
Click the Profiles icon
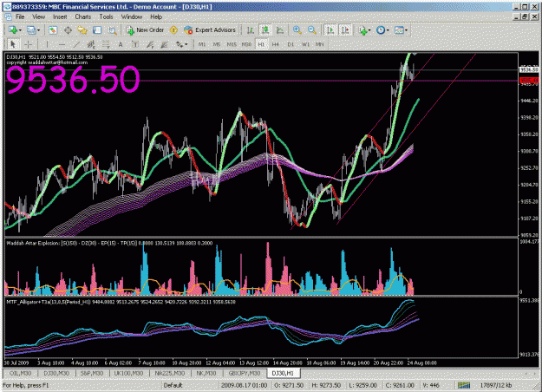coord(31,30)
